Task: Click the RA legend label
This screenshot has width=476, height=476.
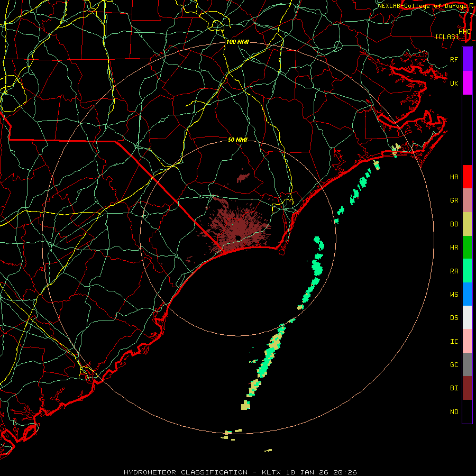Action: click(x=454, y=271)
